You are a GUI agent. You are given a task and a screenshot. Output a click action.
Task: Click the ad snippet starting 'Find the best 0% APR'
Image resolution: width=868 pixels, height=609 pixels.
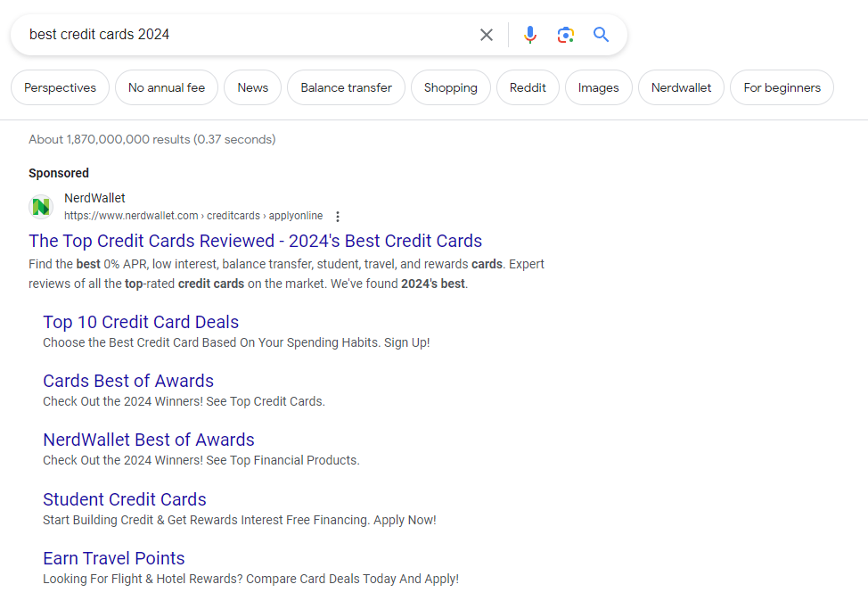point(286,274)
